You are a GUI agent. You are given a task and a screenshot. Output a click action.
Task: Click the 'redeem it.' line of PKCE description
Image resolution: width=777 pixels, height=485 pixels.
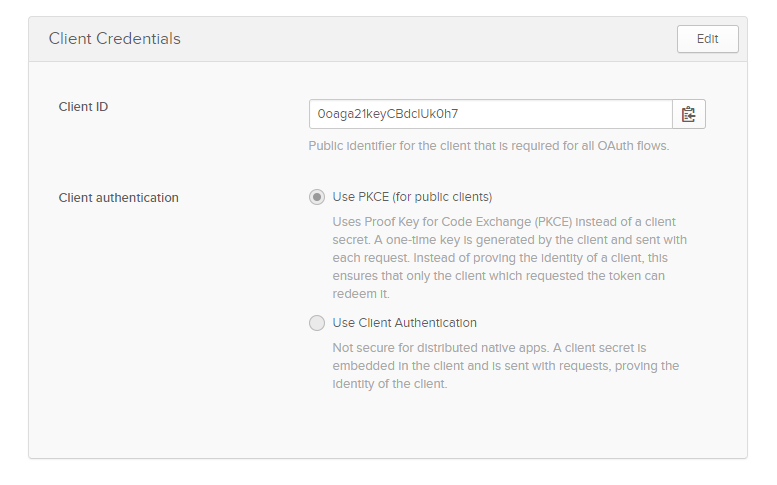click(361, 294)
